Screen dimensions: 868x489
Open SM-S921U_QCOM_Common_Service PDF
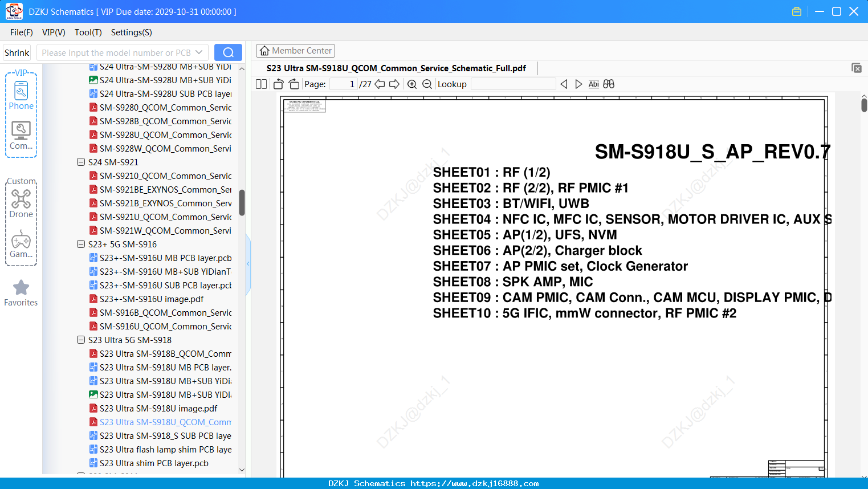point(161,217)
